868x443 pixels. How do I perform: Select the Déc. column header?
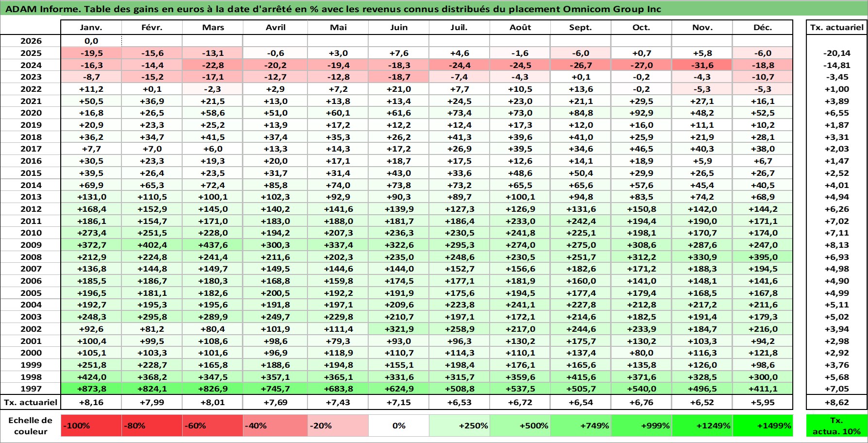point(763,27)
